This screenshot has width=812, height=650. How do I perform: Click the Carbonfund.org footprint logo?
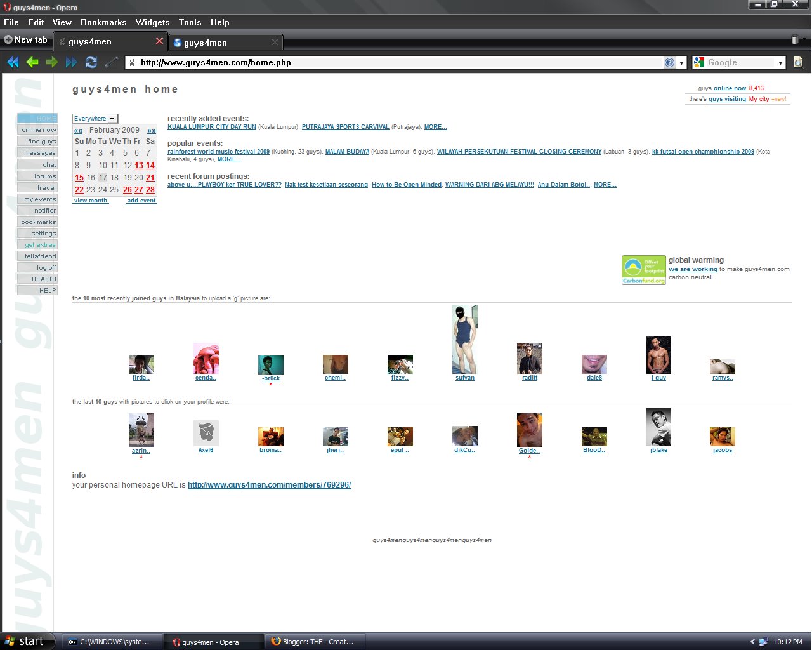click(644, 270)
